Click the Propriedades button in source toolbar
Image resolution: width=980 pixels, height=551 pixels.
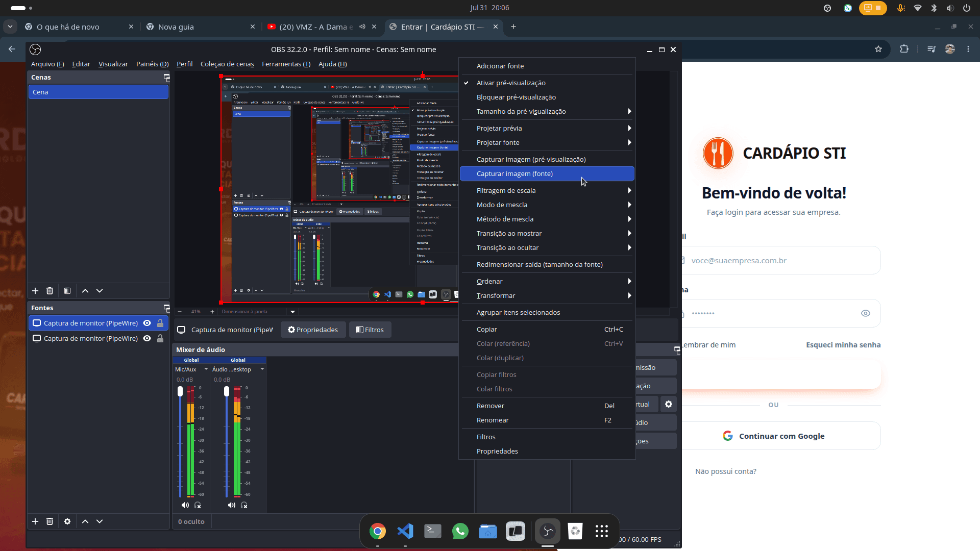[313, 330]
